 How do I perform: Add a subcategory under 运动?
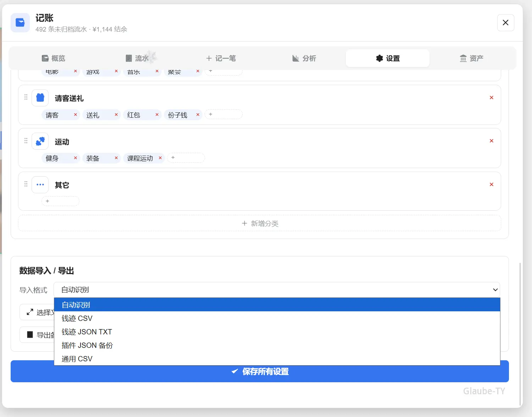(x=186, y=157)
